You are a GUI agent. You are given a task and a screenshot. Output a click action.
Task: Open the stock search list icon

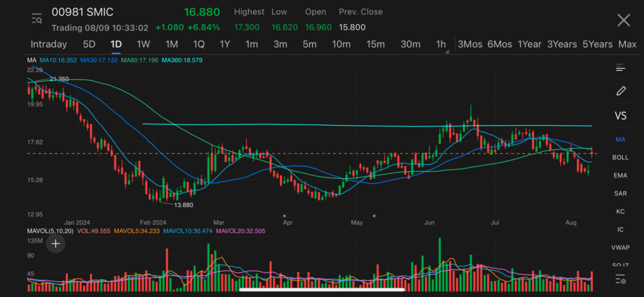(x=36, y=19)
